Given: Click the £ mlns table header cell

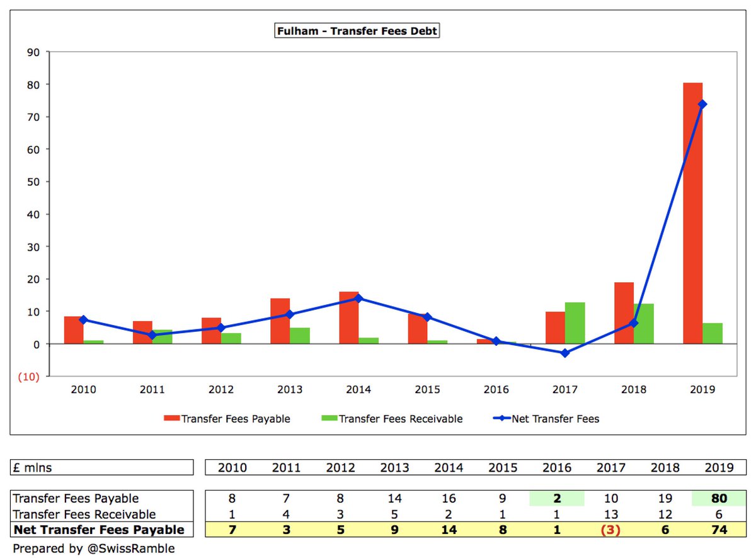Looking at the screenshot, I should click(x=101, y=467).
